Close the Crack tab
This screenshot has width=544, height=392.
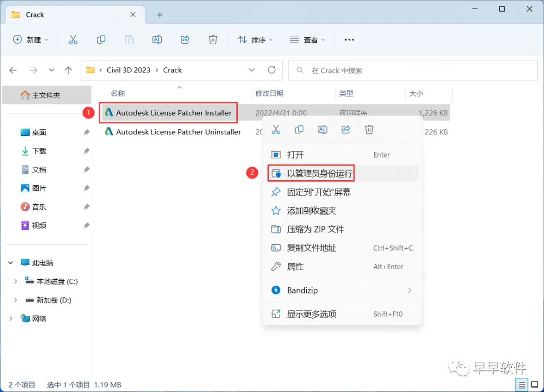click(x=133, y=15)
